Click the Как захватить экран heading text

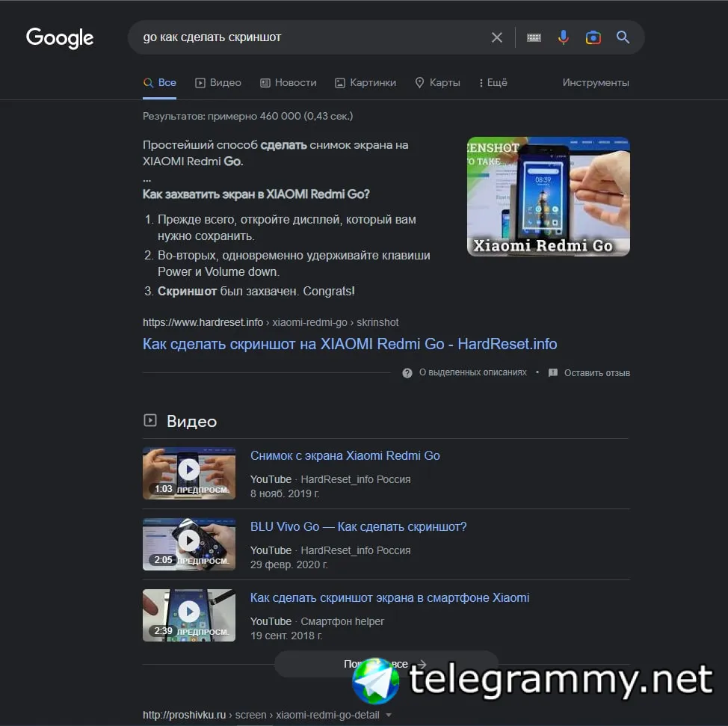tap(256, 194)
